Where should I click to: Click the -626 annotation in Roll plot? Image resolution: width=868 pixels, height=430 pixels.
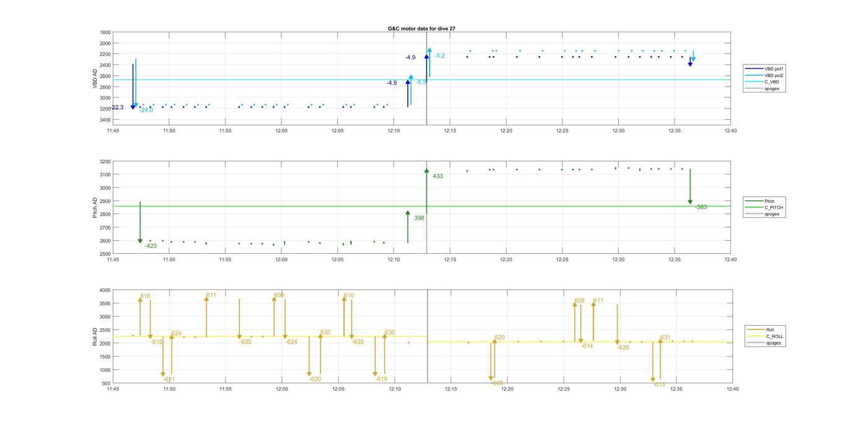623,347
